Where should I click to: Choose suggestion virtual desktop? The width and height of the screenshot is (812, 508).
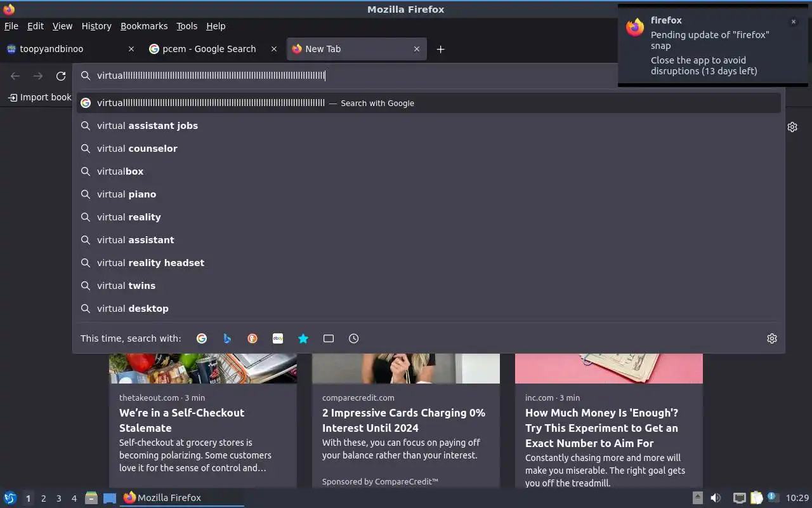(x=428, y=309)
